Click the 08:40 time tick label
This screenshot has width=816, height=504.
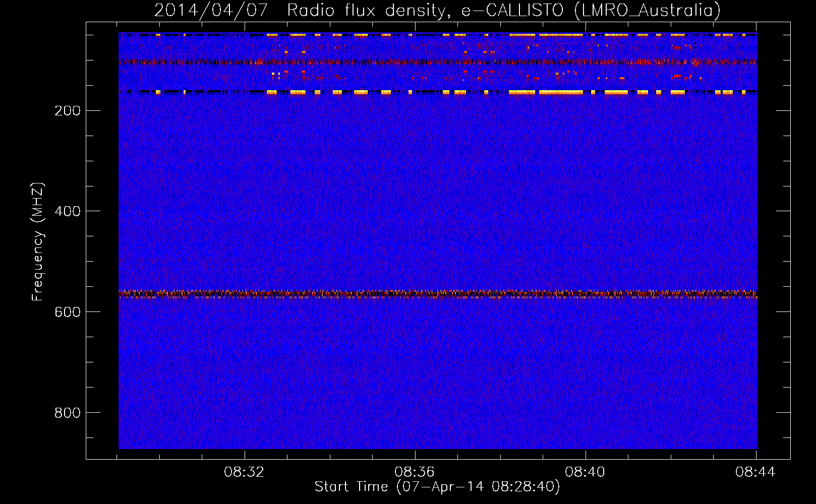[x=585, y=472]
